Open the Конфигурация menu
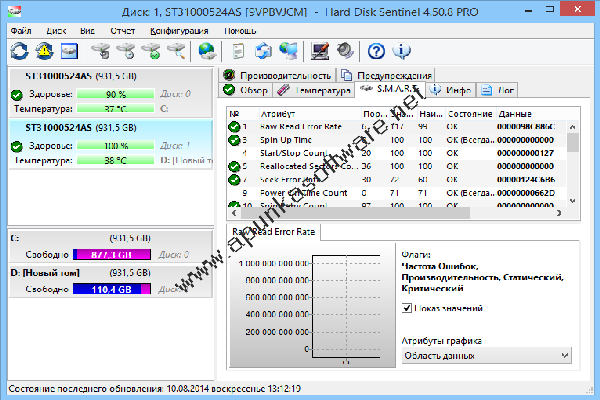This screenshot has width=600, height=400. pyautogui.click(x=179, y=31)
